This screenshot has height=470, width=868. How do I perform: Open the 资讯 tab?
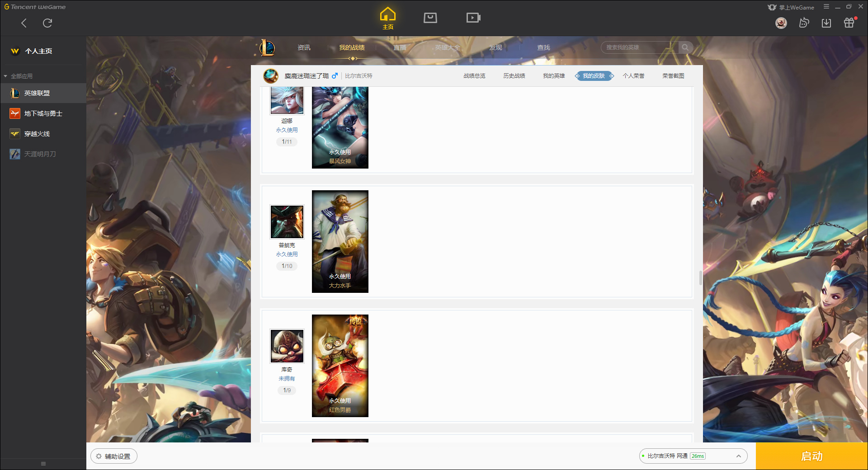pyautogui.click(x=304, y=47)
